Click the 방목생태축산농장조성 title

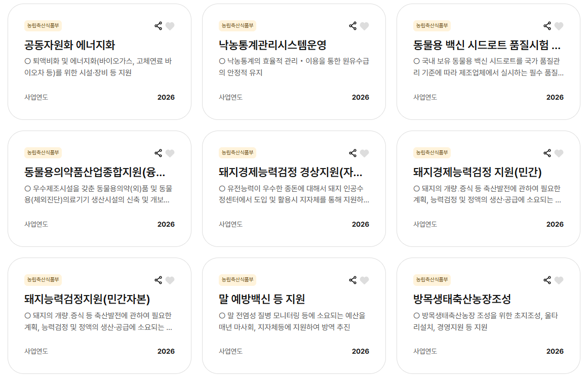click(x=462, y=299)
